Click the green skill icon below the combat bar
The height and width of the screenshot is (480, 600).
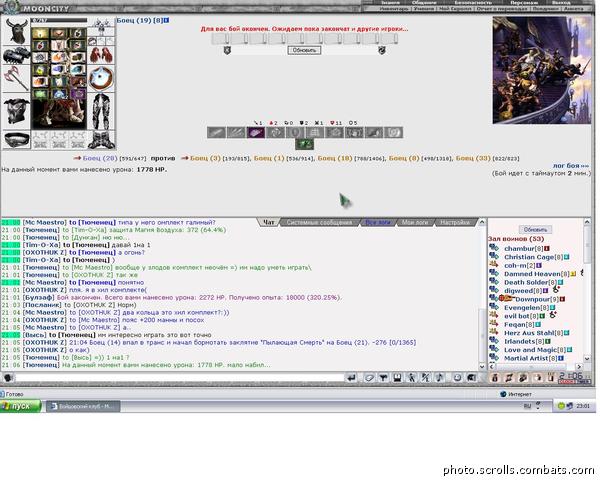[x=305, y=144]
